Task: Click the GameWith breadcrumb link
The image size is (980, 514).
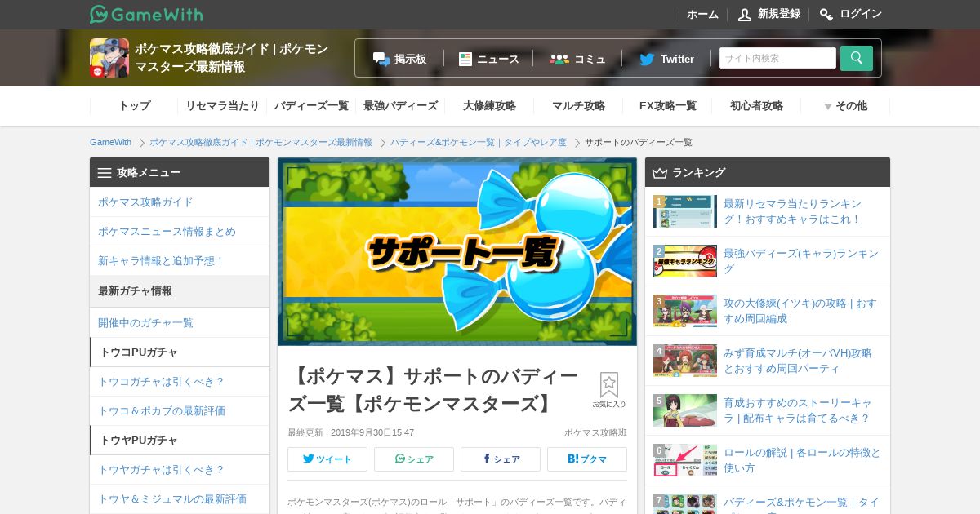Action: coord(110,142)
